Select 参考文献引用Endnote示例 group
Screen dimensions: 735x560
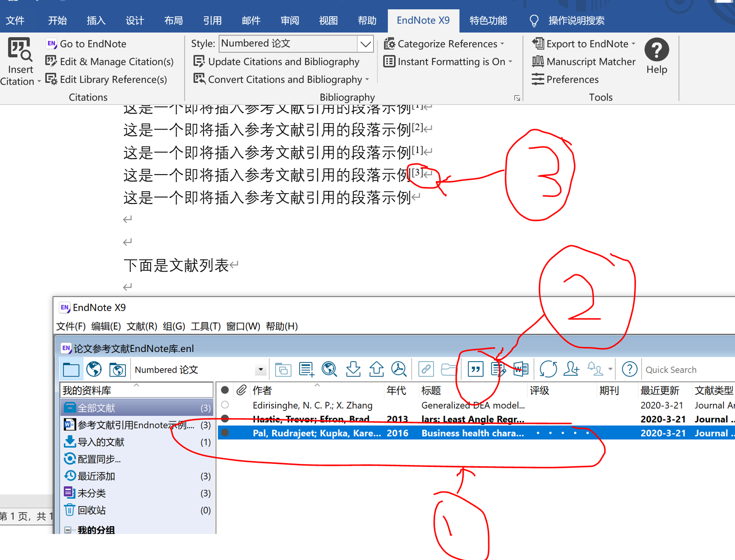[137, 425]
